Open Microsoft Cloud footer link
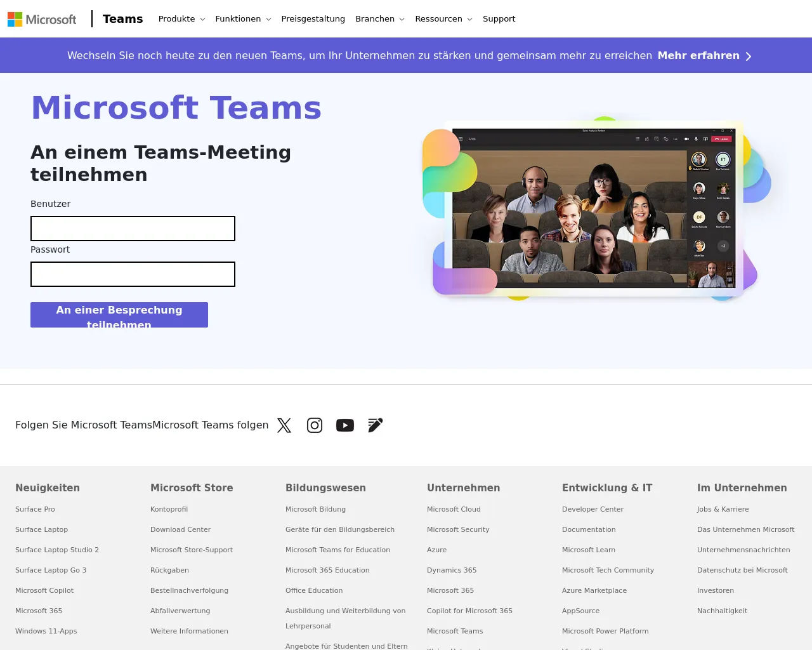This screenshot has height=650, width=812. pos(454,509)
